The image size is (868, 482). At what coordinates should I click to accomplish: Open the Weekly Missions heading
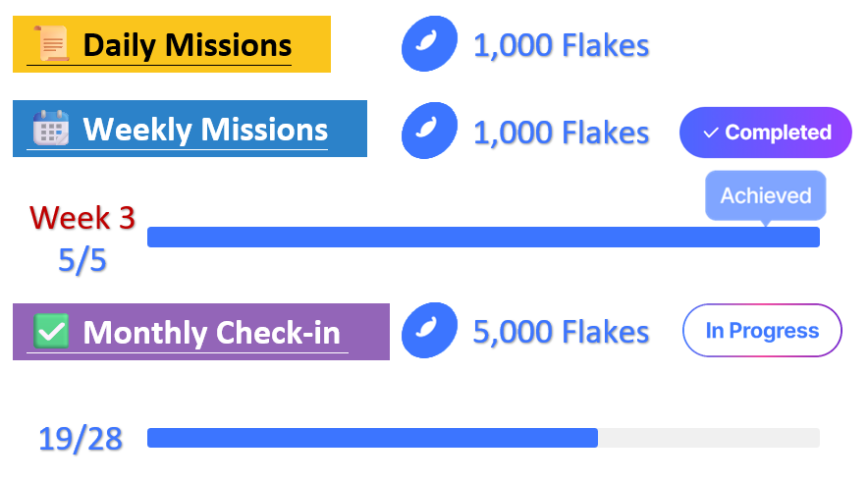205,129
